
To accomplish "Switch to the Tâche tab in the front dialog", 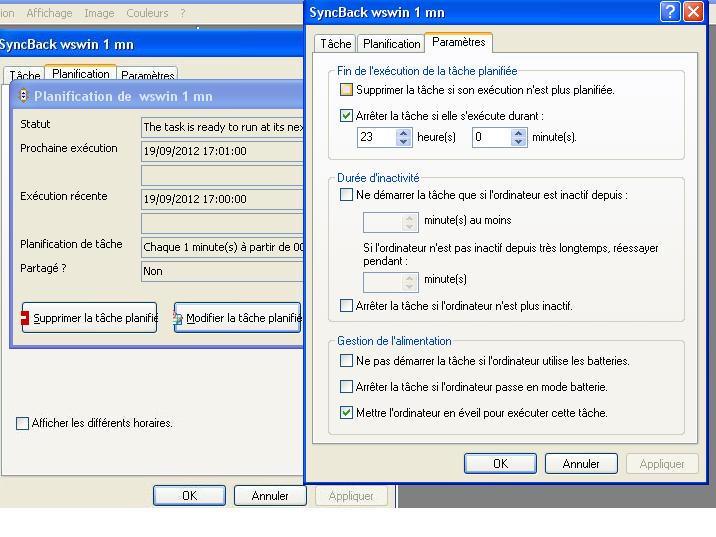I will pyautogui.click(x=336, y=44).
